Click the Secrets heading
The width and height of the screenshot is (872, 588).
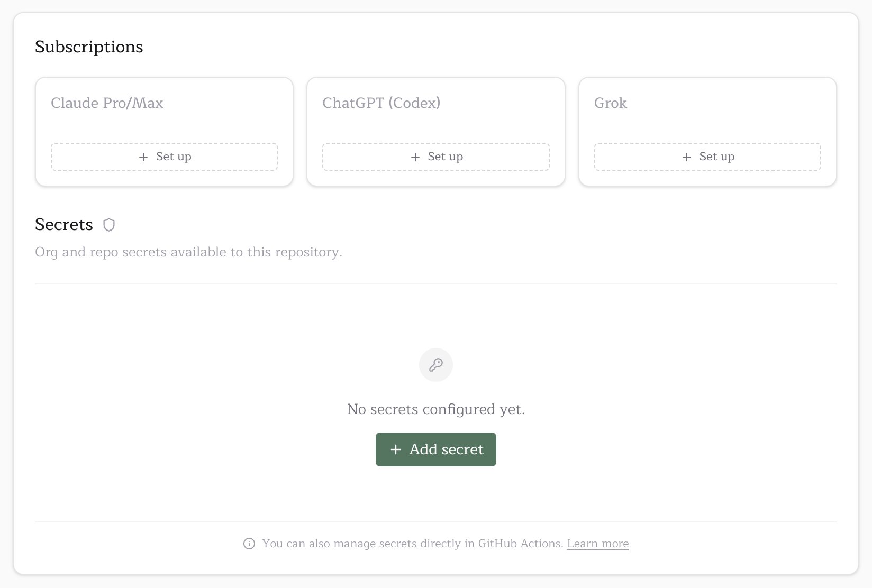coord(64,224)
